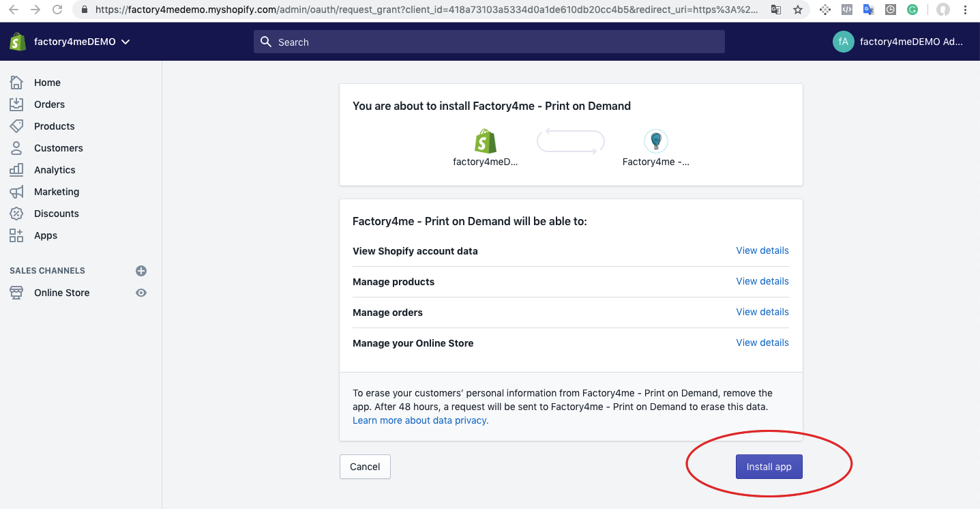Open the fA account avatar menu

tap(843, 42)
